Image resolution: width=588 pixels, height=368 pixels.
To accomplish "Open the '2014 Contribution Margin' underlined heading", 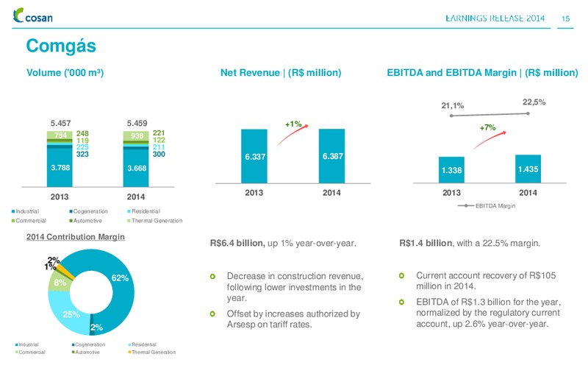I will coord(76,237).
